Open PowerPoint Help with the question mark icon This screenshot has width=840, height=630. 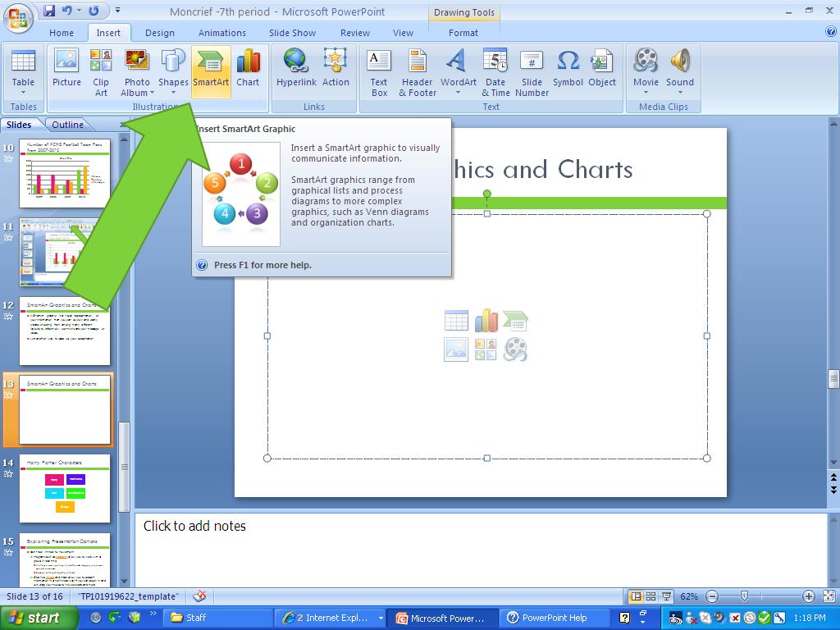[830, 32]
